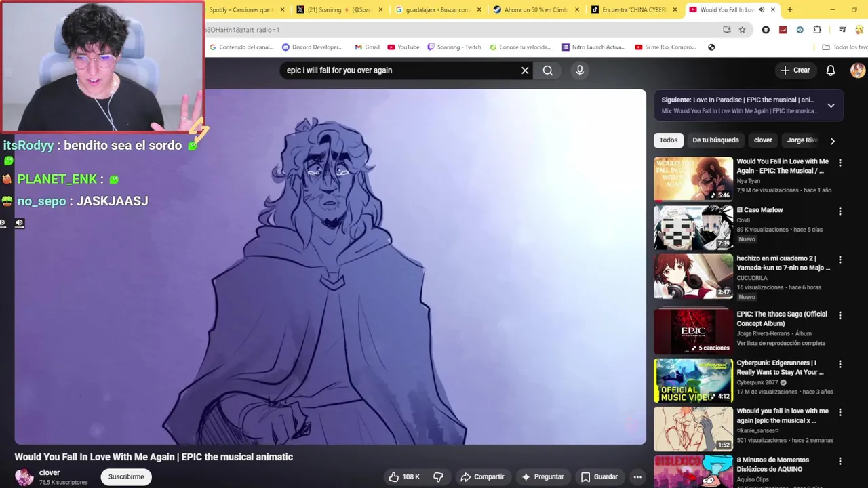Image resolution: width=868 pixels, height=488 pixels.
Task: Open more actions below the video
Action: point(637,477)
